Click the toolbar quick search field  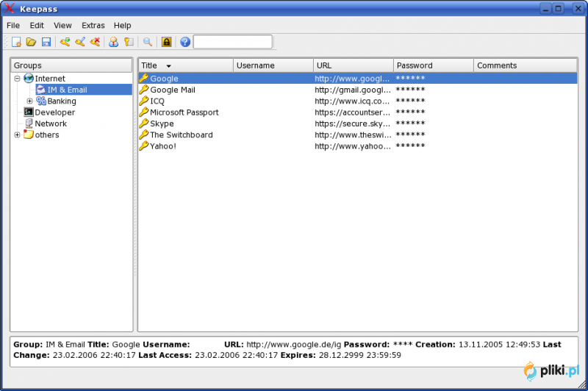pos(233,42)
